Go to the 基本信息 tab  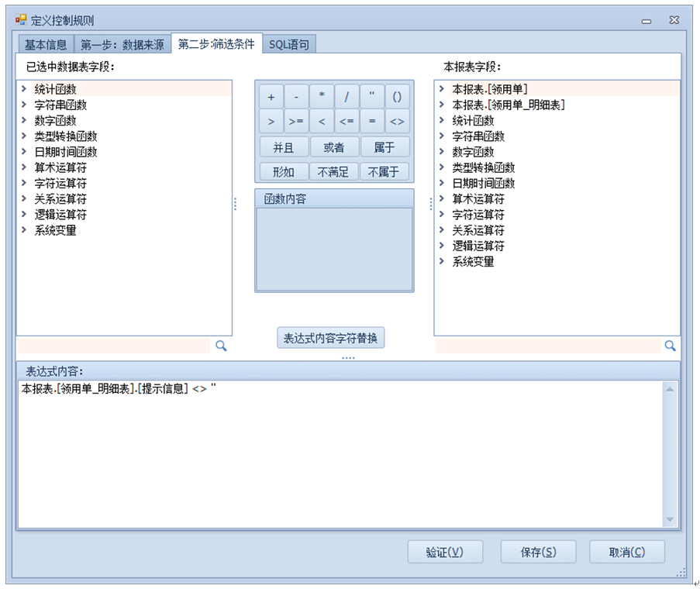coord(45,45)
